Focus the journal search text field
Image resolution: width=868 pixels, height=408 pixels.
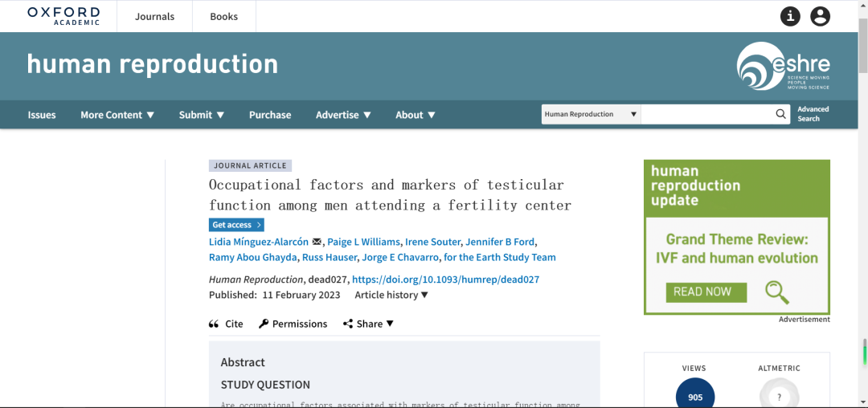tap(707, 114)
